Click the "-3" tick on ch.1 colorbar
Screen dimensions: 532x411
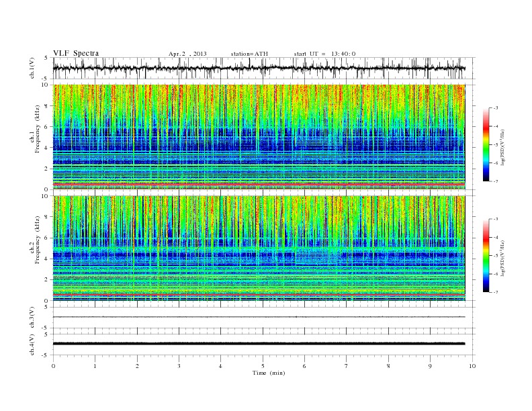496,108
